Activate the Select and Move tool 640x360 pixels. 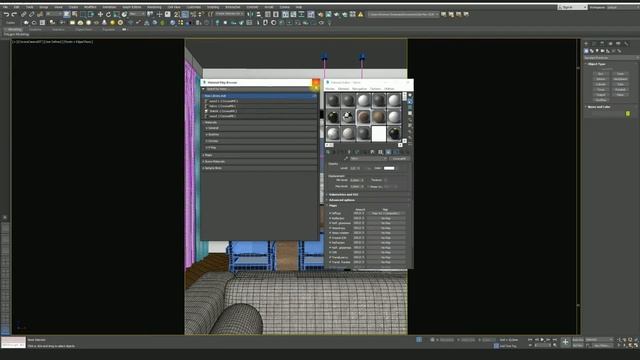pyautogui.click(x=100, y=14)
